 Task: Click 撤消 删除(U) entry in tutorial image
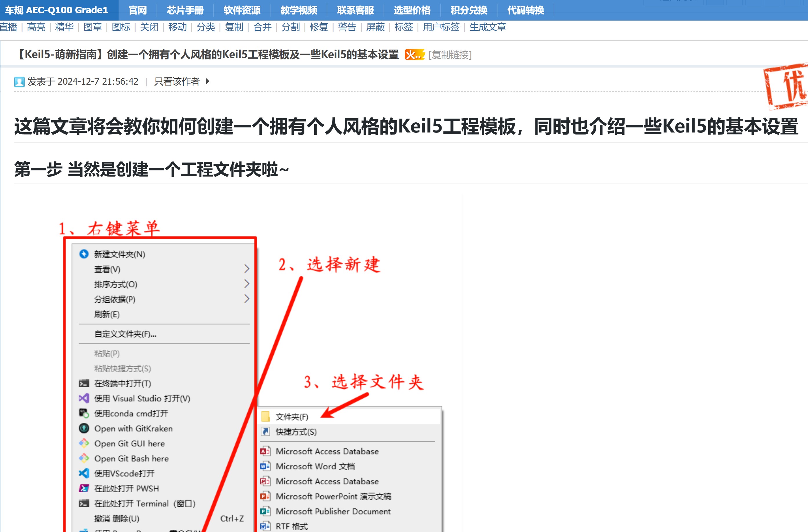[x=117, y=518]
